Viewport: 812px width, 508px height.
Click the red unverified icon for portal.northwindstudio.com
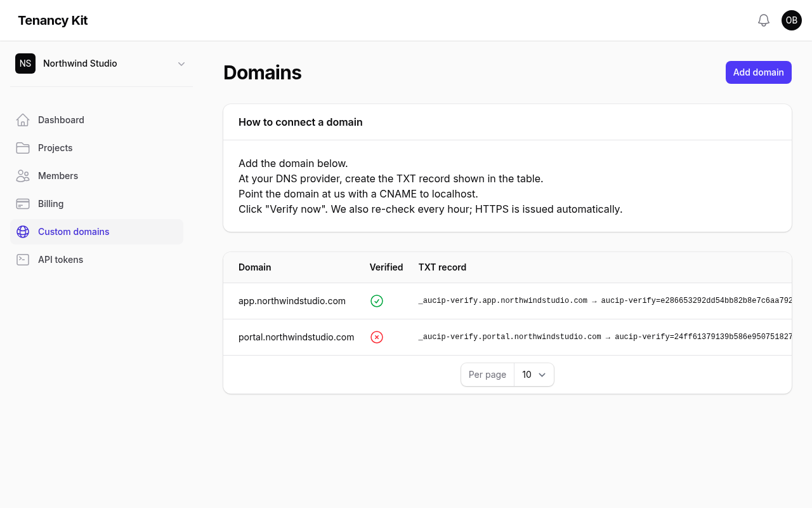377,337
